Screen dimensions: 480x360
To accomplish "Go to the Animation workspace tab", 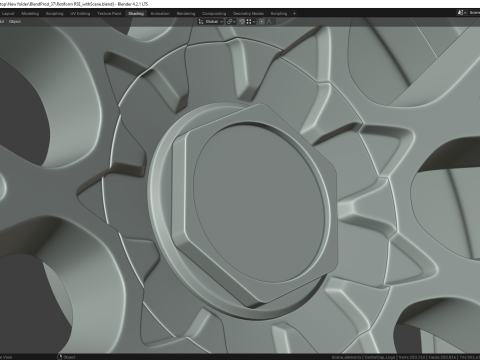I will [x=160, y=14].
